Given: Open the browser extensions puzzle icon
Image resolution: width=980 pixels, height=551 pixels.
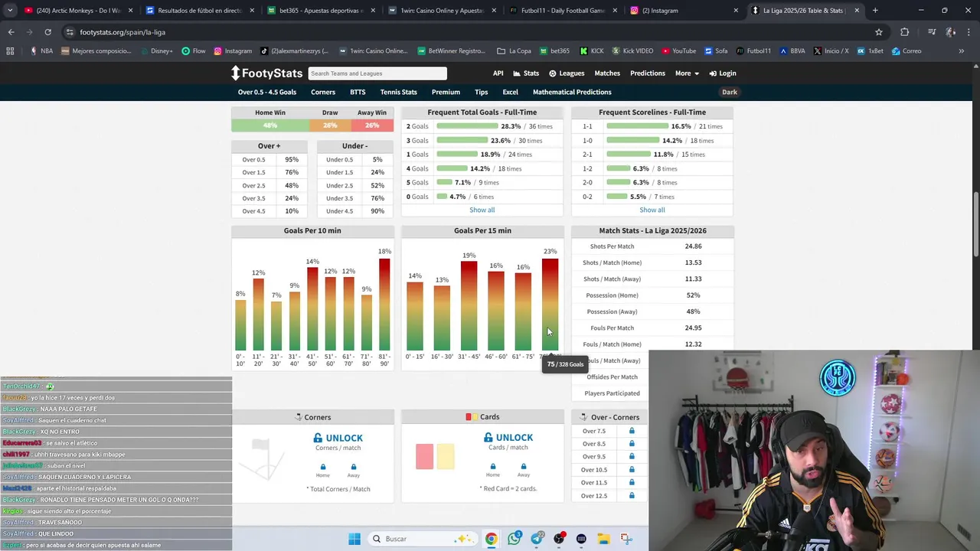Looking at the screenshot, I should tap(905, 32).
